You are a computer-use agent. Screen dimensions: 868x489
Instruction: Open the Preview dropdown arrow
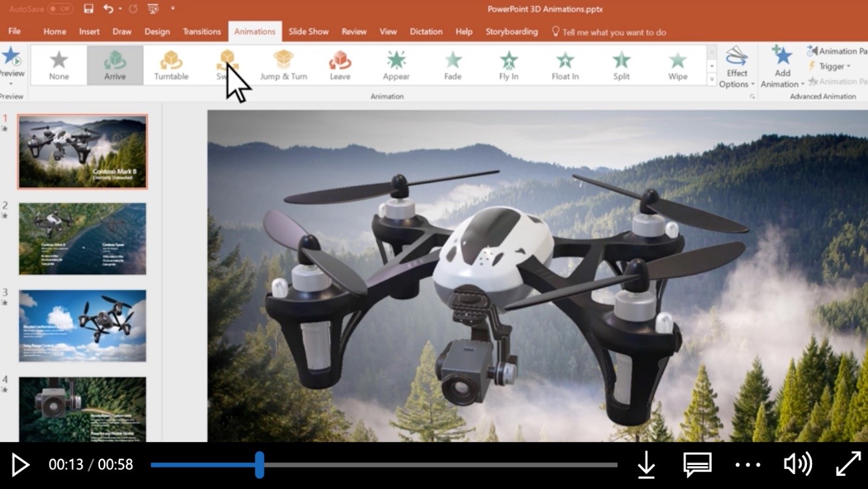click(x=12, y=83)
